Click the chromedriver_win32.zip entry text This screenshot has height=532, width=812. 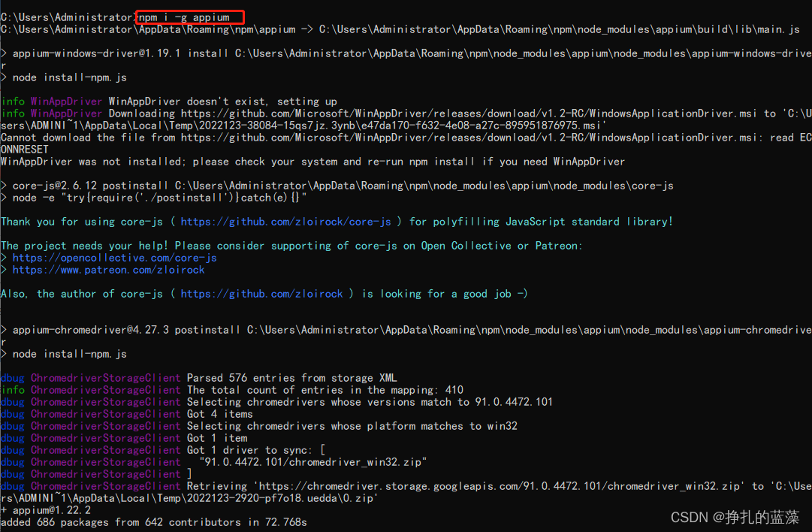click(x=313, y=462)
